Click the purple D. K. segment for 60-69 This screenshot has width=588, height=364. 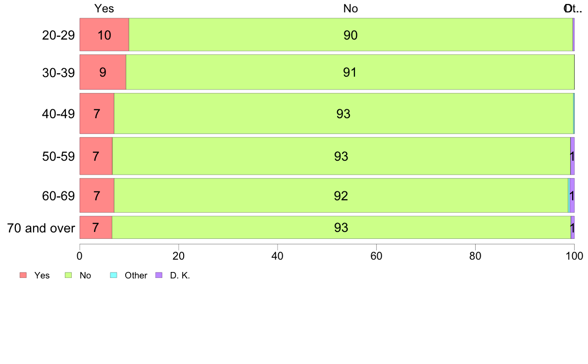pyautogui.click(x=572, y=195)
